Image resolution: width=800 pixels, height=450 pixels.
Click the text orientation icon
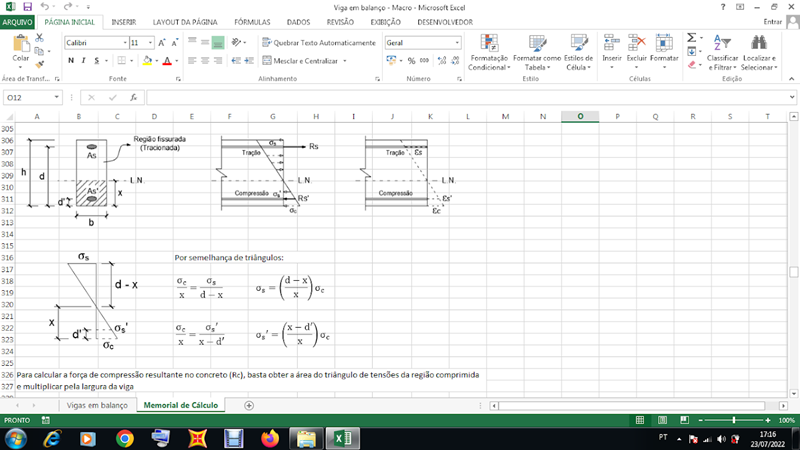pyautogui.click(x=236, y=42)
